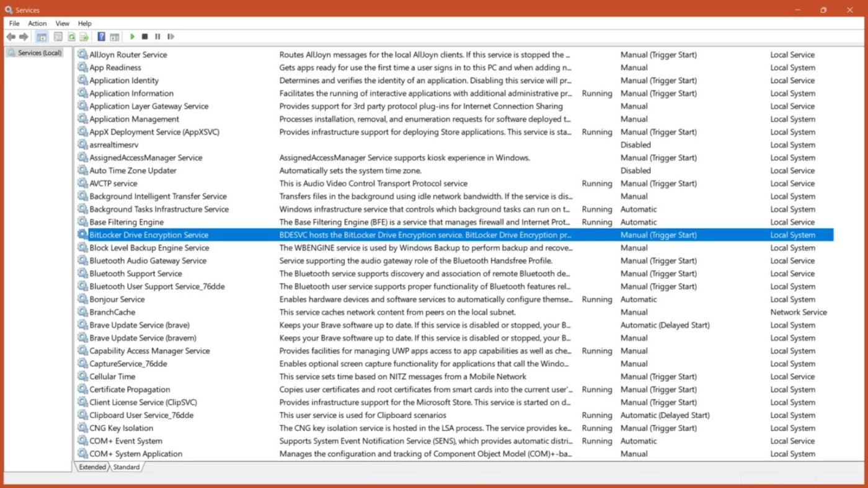Image resolution: width=868 pixels, height=488 pixels.
Task: Select COM+ System Application service name
Action: [136, 454]
